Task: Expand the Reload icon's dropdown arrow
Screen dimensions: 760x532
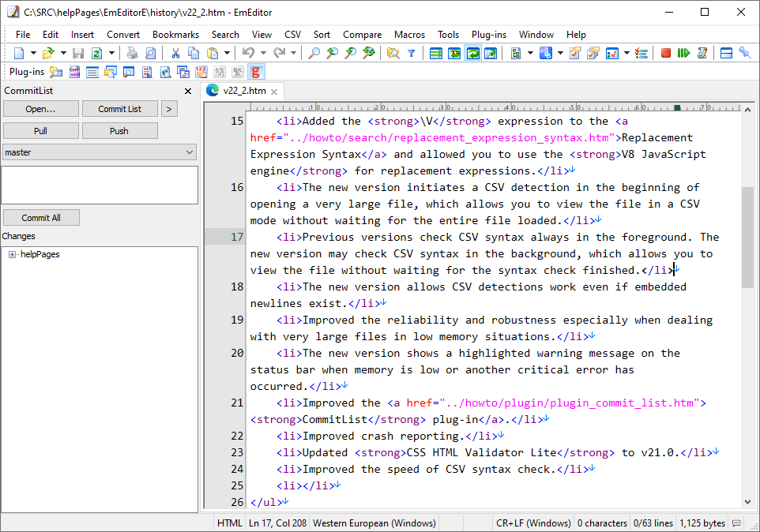Action: pyautogui.click(x=111, y=53)
